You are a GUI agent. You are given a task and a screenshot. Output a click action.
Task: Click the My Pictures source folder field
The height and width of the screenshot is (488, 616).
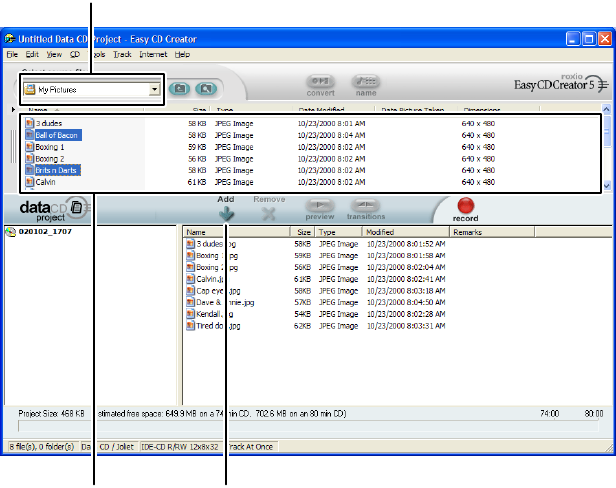point(92,90)
